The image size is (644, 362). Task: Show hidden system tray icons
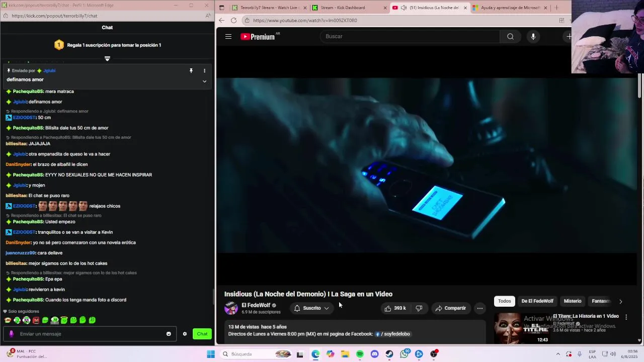tap(557, 354)
